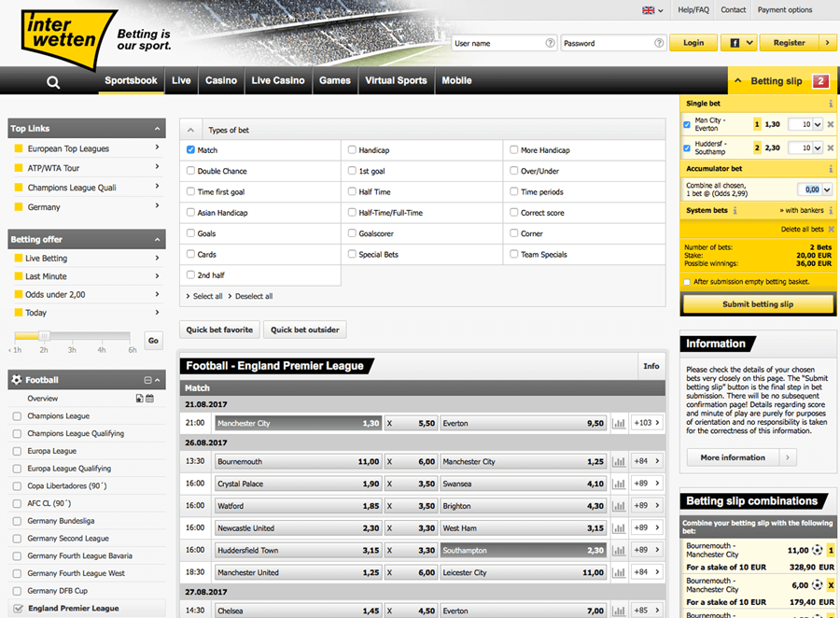Tick the Over/Under checkbox
840x618 pixels.
click(513, 171)
